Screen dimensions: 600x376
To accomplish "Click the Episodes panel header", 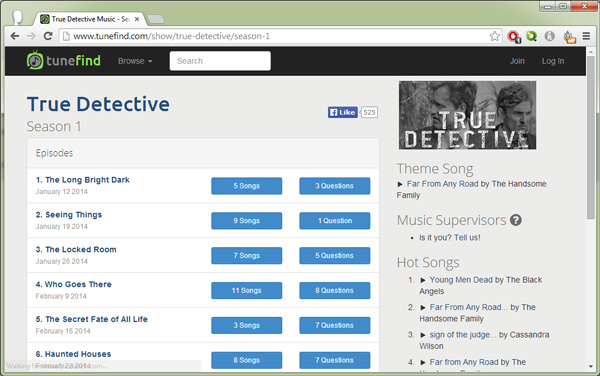I will coord(203,153).
